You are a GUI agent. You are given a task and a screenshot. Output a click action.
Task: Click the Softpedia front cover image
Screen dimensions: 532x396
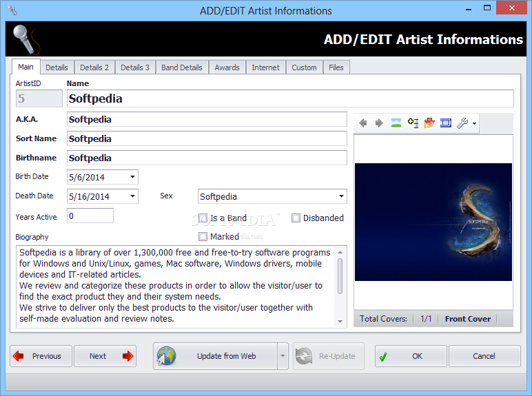(433, 222)
